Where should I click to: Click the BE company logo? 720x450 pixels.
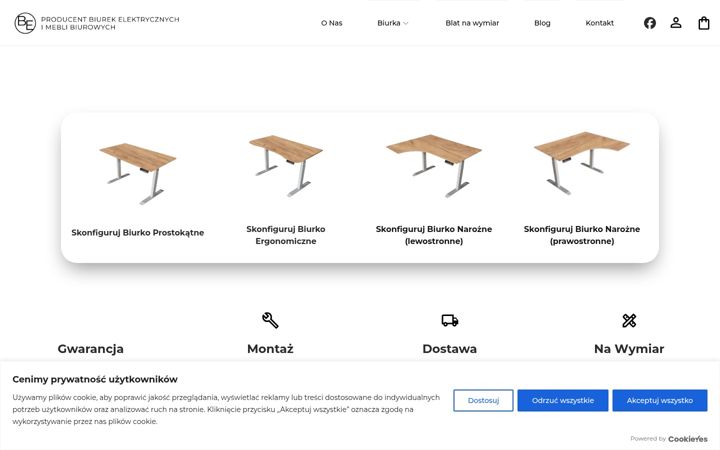click(25, 23)
